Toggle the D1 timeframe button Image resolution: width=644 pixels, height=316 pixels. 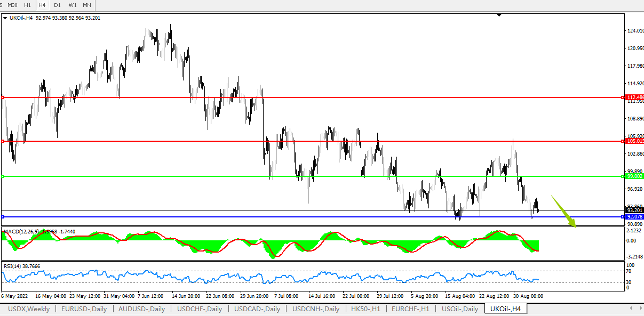(x=57, y=5)
